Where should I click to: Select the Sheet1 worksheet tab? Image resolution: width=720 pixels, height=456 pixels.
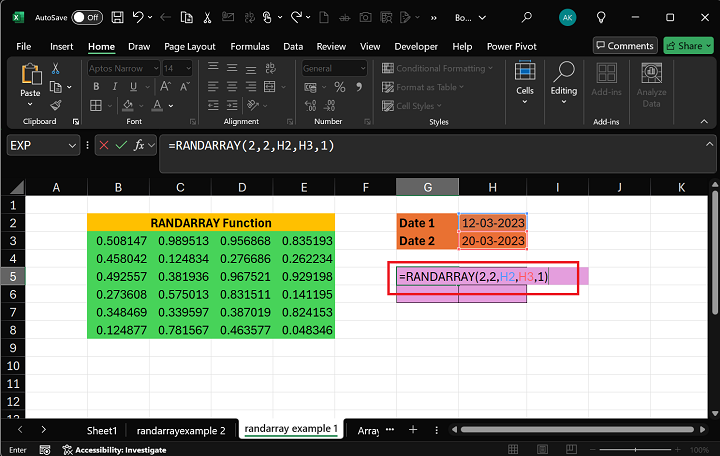coord(102,431)
